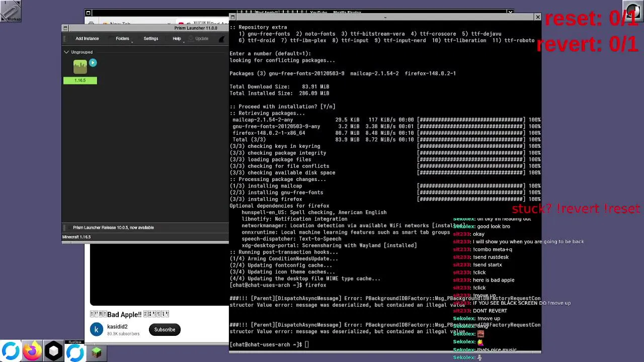Click 'Prism Launcher Release 10.0.5, now available' notice

click(x=113, y=227)
